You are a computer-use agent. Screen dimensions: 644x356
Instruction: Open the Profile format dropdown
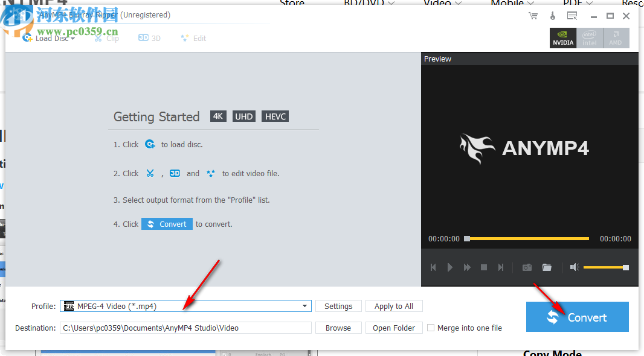(x=185, y=306)
